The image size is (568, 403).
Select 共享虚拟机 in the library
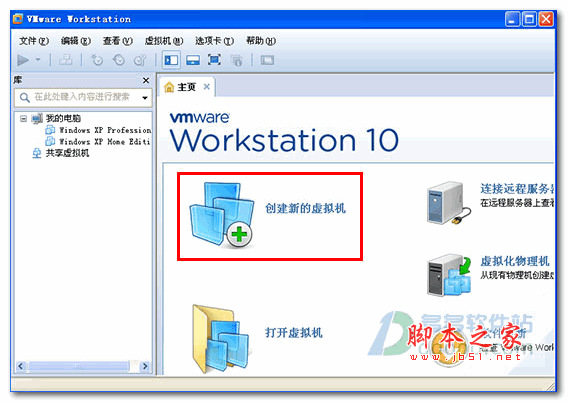[67, 153]
